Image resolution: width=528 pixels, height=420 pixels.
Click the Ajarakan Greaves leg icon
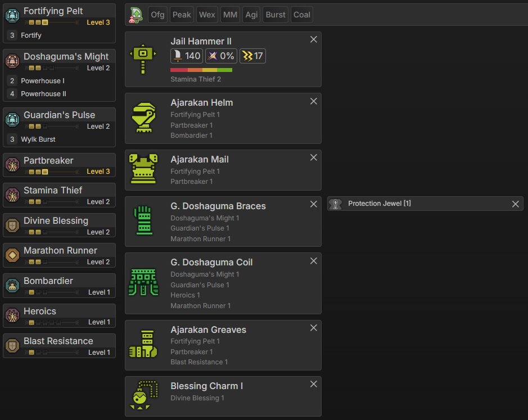143,345
